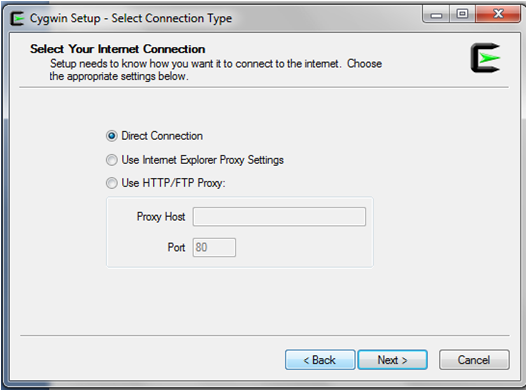This screenshot has width=527, height=391.
Task: Proceed with the Next button
Action: point(393,360)
